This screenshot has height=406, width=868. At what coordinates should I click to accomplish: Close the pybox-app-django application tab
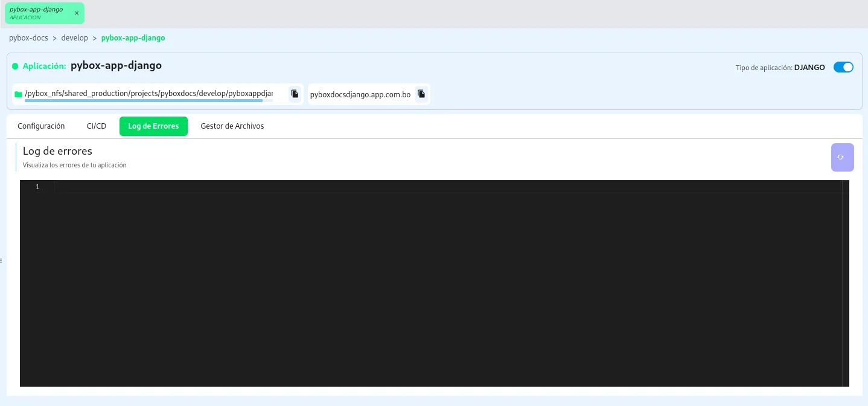tap(77, 13)
